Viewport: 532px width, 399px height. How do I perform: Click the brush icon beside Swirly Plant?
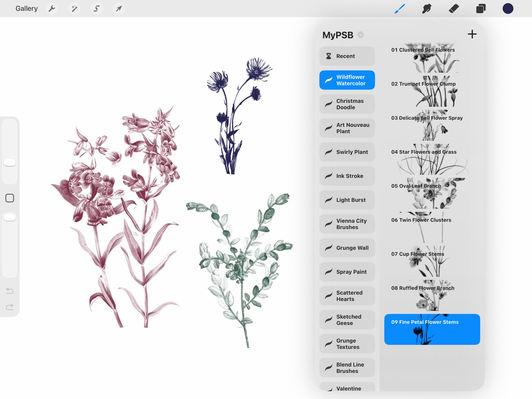[x=329, y=152]
